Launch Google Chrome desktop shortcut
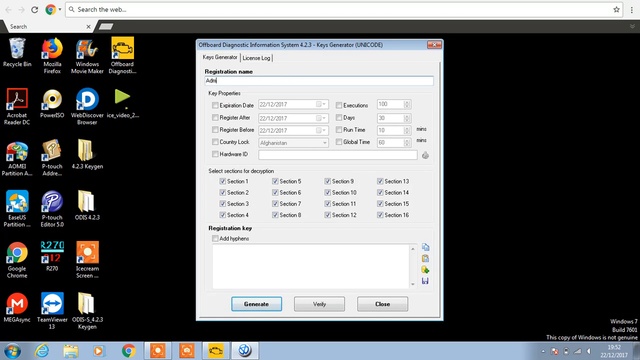 click(x=17, y=260)
